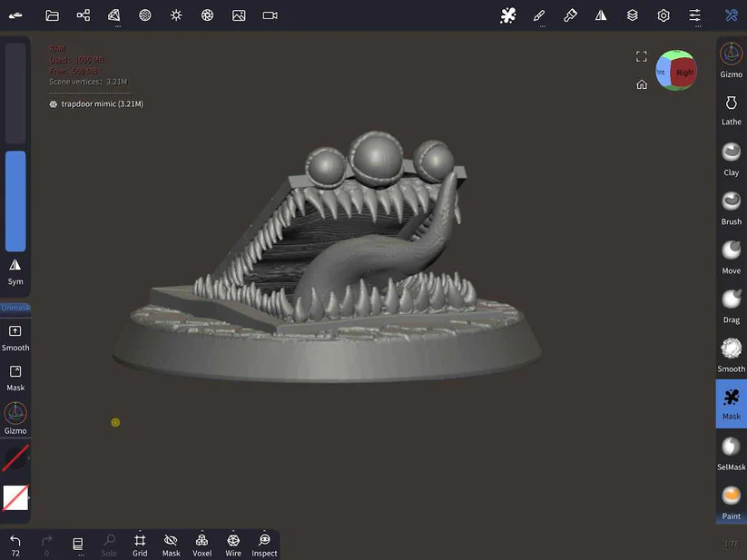Open the Scene hierarchy menu
The width and height of the screenshot is (747, 560).
tap(84, 15)
